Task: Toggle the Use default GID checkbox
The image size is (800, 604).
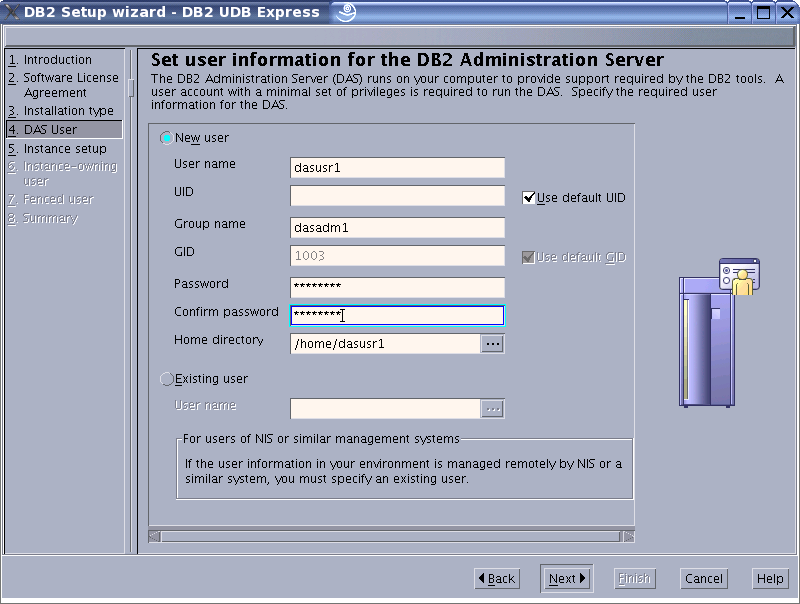Action: pyautogui.click(x=529, y=257)
